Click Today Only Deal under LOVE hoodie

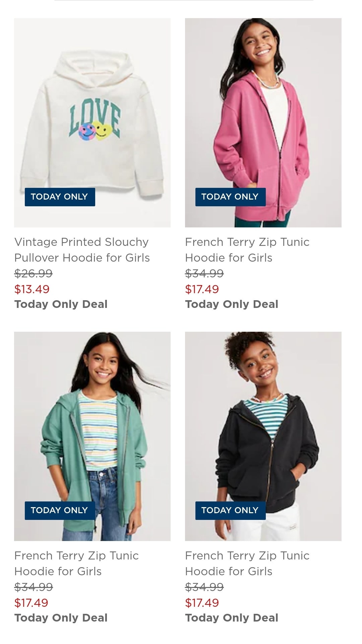click(x=61, y=304)
